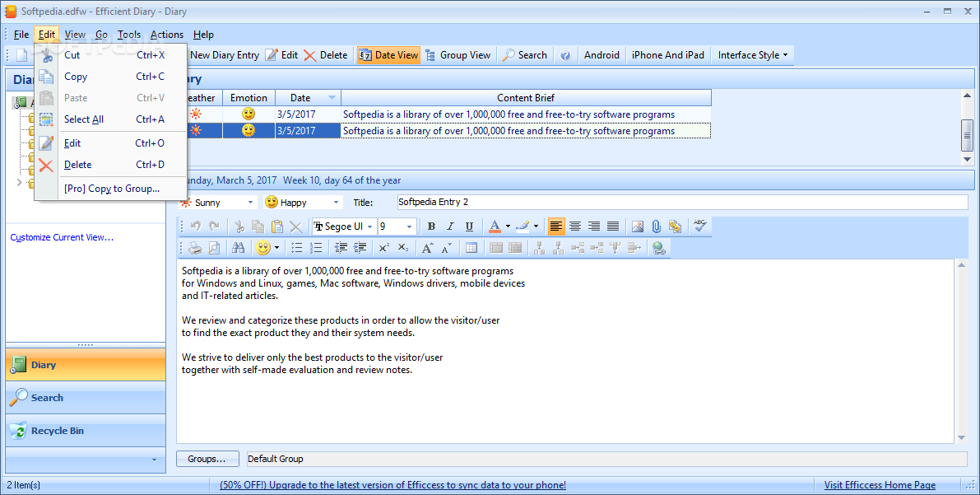The image size is (980, 495).
Task: Insert a smiley emoticon in the editor
Action: [263, 248]
